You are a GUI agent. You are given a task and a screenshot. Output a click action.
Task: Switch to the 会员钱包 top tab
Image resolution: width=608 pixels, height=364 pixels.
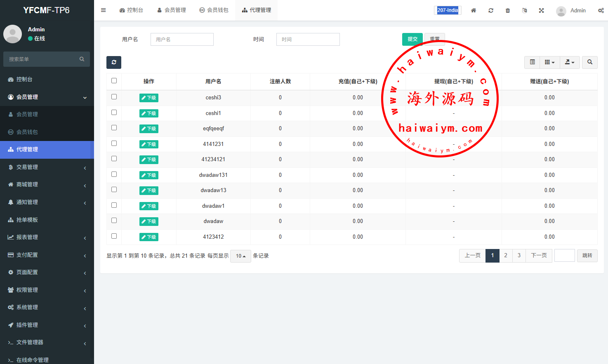coord(214,10)
